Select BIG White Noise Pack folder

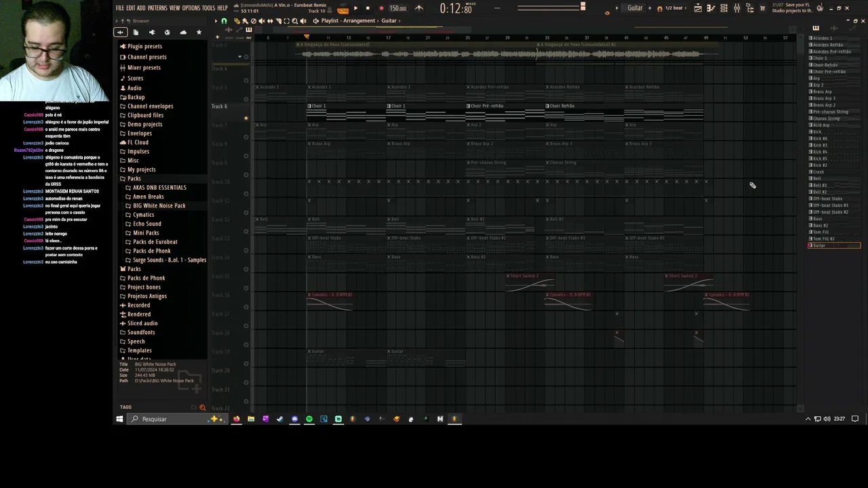click(159, 206)
